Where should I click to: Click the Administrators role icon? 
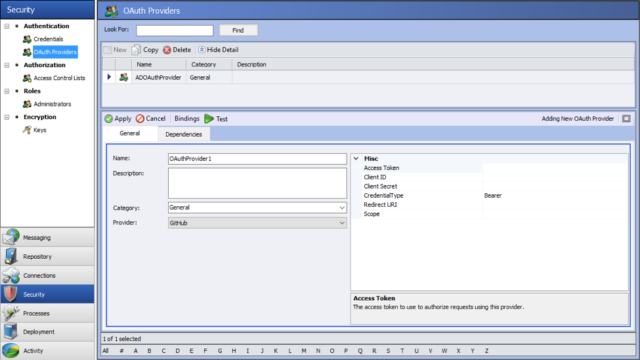click(27, 104)
